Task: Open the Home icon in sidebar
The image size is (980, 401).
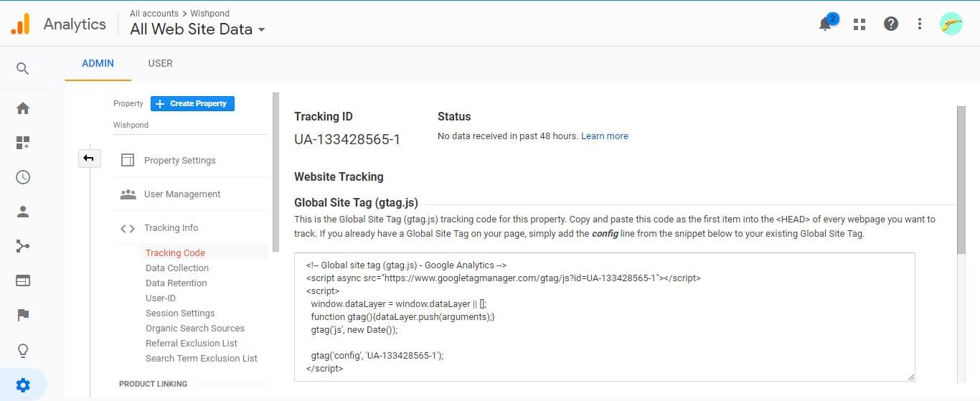Action: (23, 108)
